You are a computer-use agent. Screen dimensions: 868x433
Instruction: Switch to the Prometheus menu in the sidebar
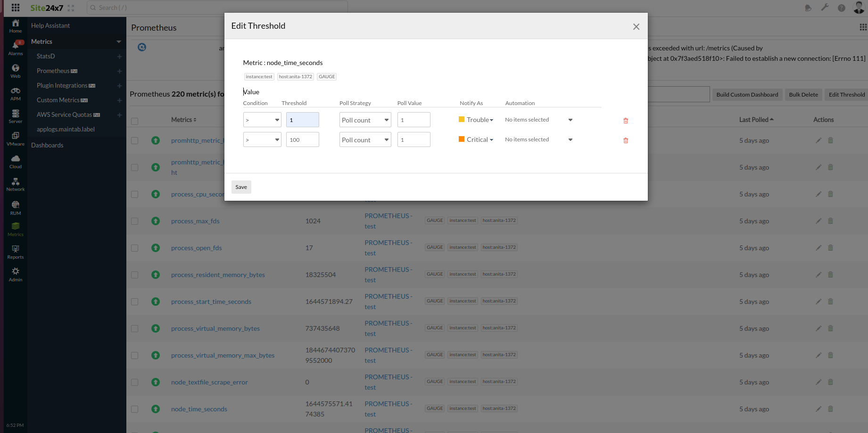pos(53,71)
